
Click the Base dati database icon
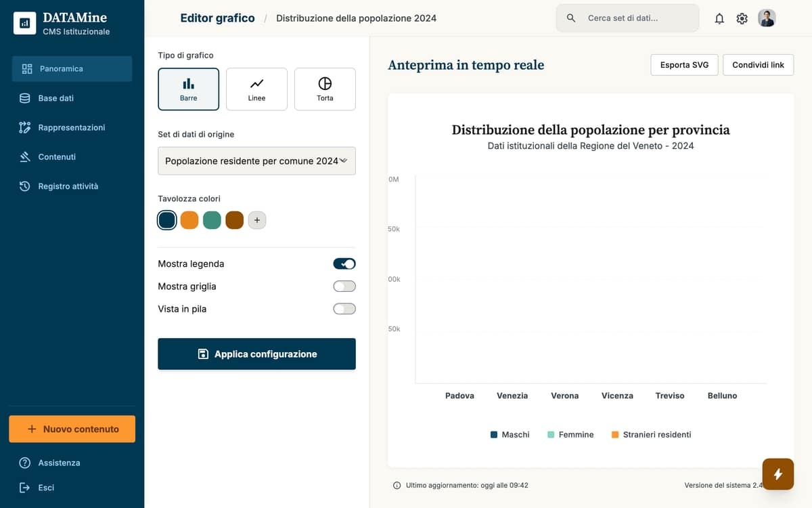pos(25,98)
